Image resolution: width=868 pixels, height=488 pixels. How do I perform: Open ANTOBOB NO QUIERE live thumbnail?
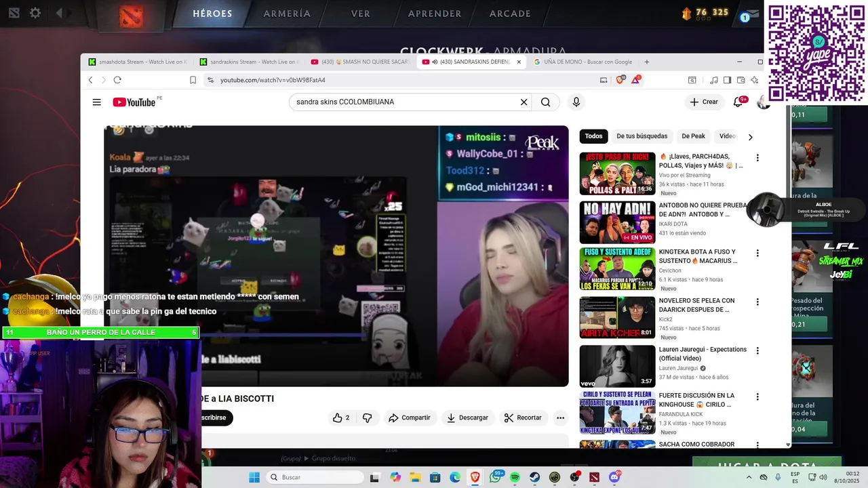click(x=617, y=222)
